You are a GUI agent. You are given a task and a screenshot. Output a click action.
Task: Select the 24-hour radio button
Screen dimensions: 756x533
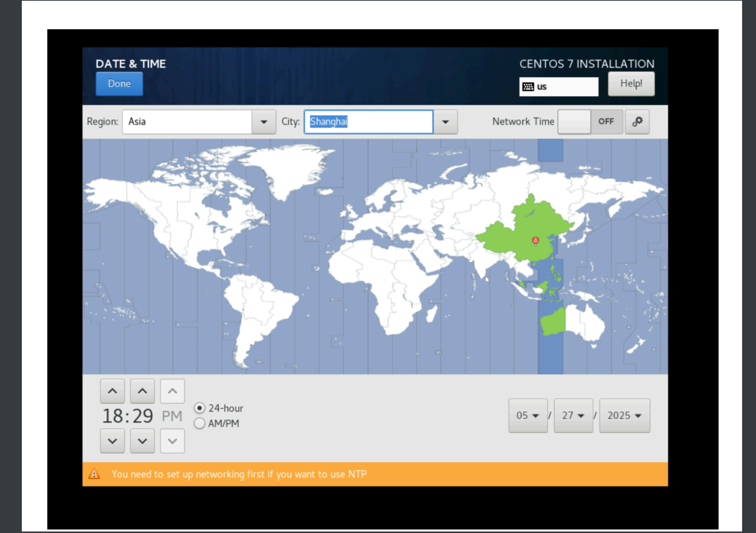[x=200, y=408]
